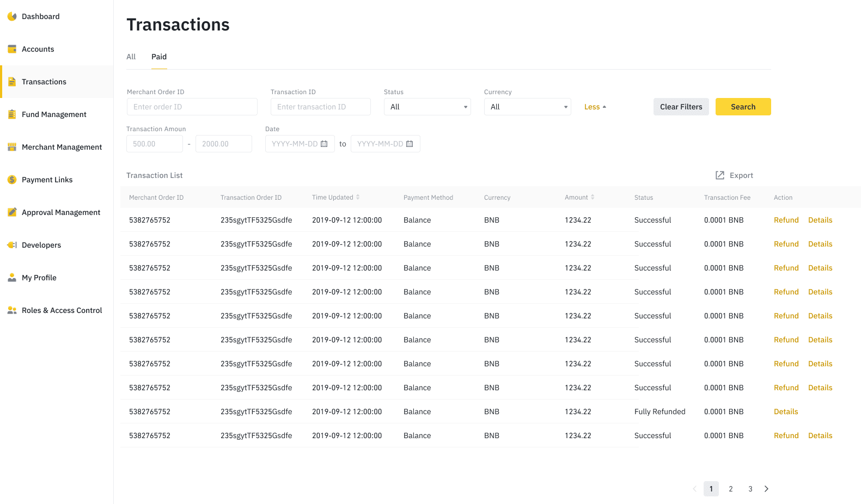Image resolution: width=861 pixels, height=504 pixels.
Task: Click the Clear Filters button
Action: (x=681, y=107)
